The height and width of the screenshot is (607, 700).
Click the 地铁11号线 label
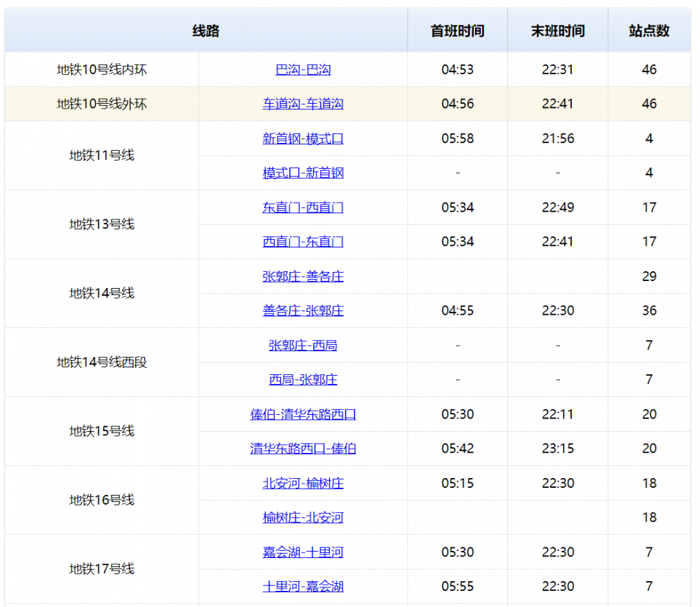pyautogui.click(x=102, y=156)
